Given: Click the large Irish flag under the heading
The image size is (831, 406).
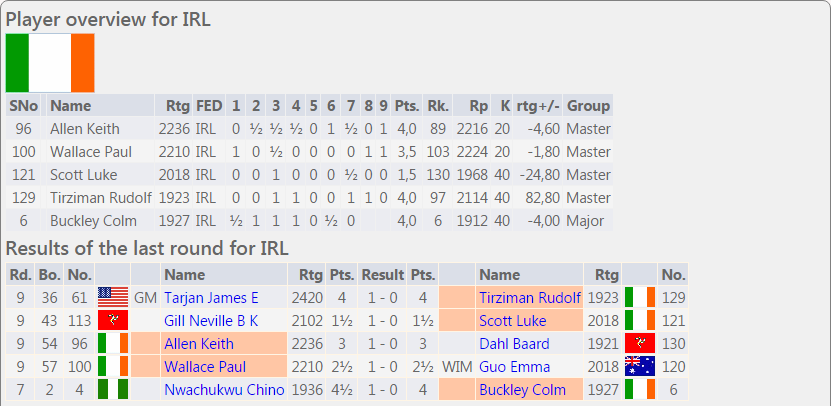Looking at the screenshot, I should click(50, 63).
